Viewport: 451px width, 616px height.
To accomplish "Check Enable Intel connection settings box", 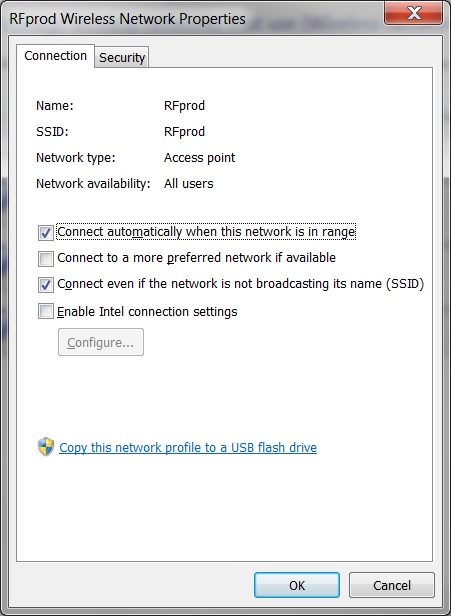I will [46, 311].
